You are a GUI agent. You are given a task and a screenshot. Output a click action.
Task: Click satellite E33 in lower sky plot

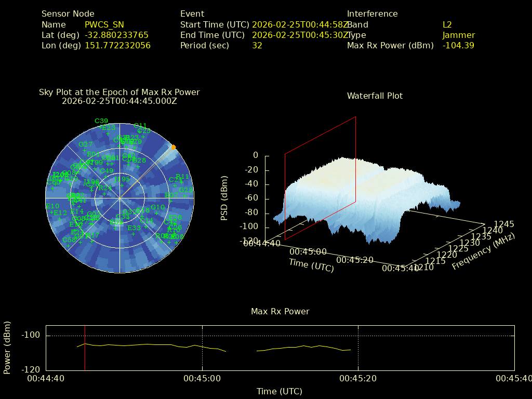[134, 229]
